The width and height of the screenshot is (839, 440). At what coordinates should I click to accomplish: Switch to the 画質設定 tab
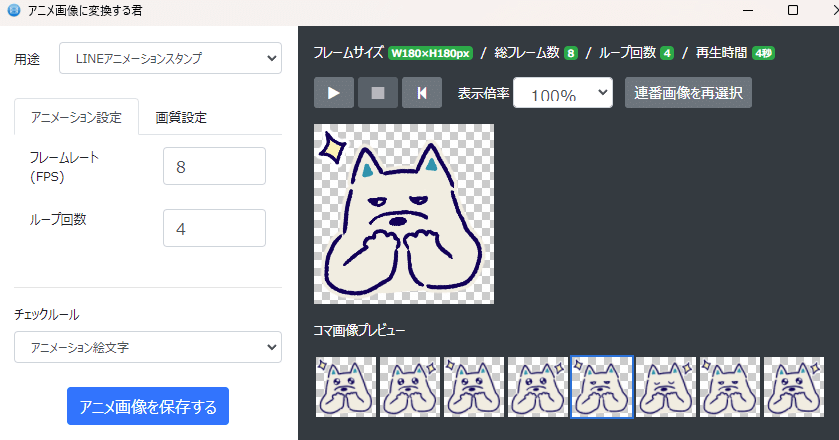point(181,117)
